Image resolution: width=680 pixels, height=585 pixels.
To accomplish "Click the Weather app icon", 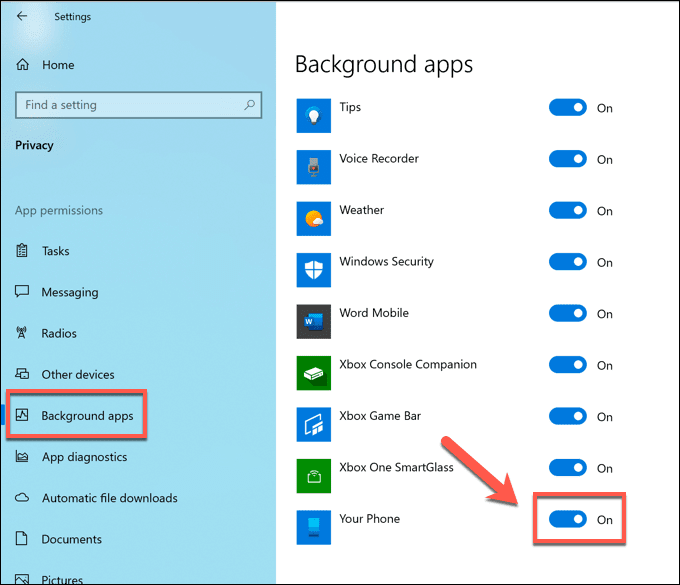I will coord(314,219).
